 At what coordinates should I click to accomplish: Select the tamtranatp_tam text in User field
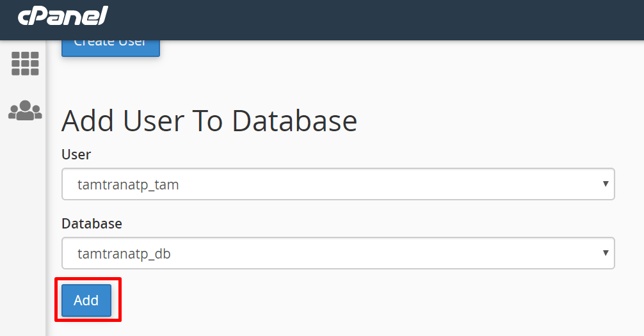click(128, 185)
